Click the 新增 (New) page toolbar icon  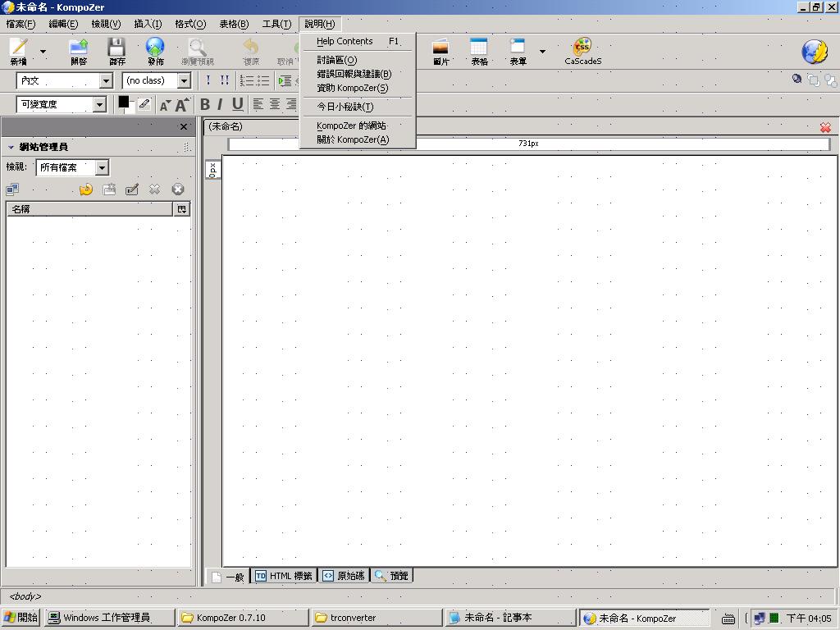pyautogui.click(x=18, y=49)
